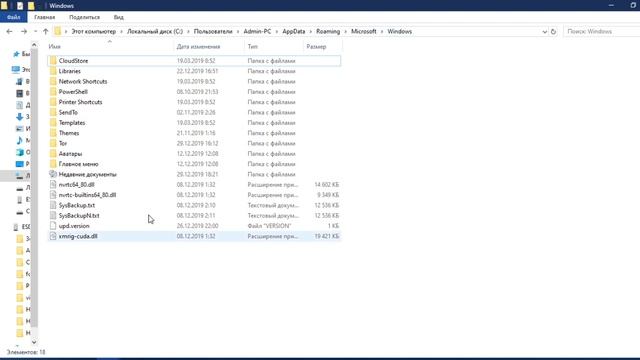Select the CloudStore folder icon
Viewport: 640px width, 360px height.
[x=53, y=60]
